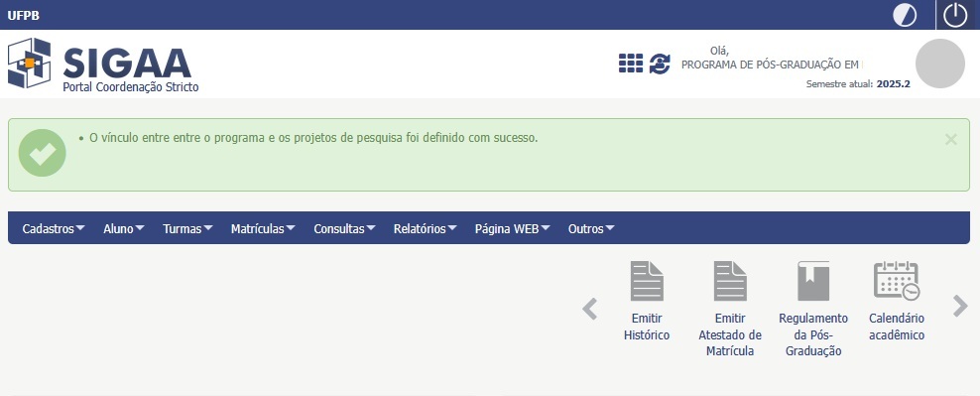Click the power logout icon

point(955,14)
